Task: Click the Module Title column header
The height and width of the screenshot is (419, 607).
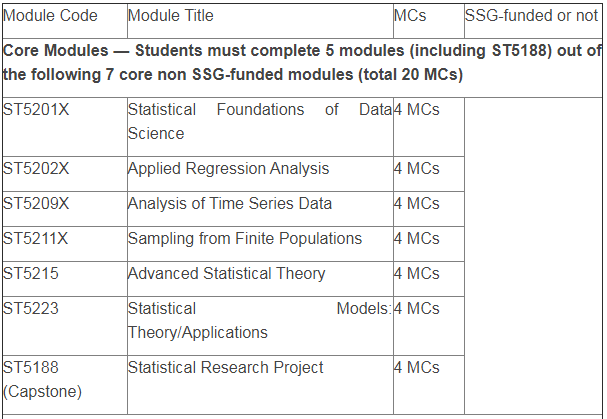Action: pyautogui.click(x=171, y=16)
